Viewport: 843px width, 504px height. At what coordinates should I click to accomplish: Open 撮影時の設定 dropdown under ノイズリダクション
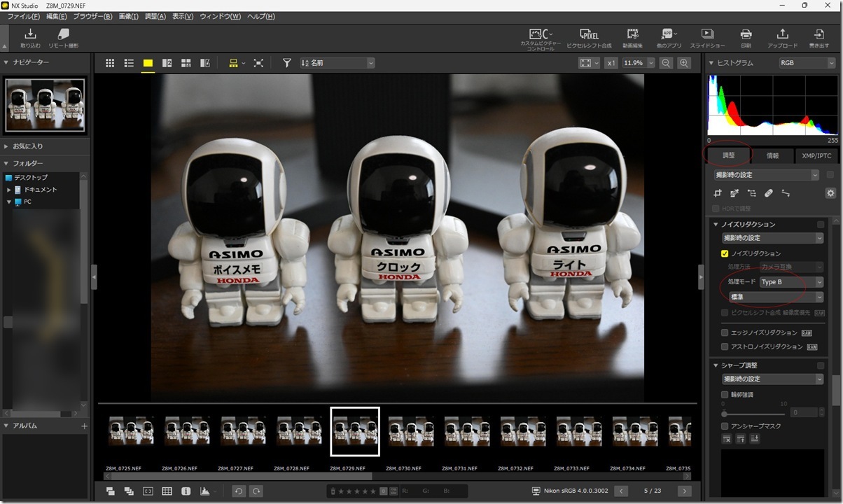tap(773, 238)
